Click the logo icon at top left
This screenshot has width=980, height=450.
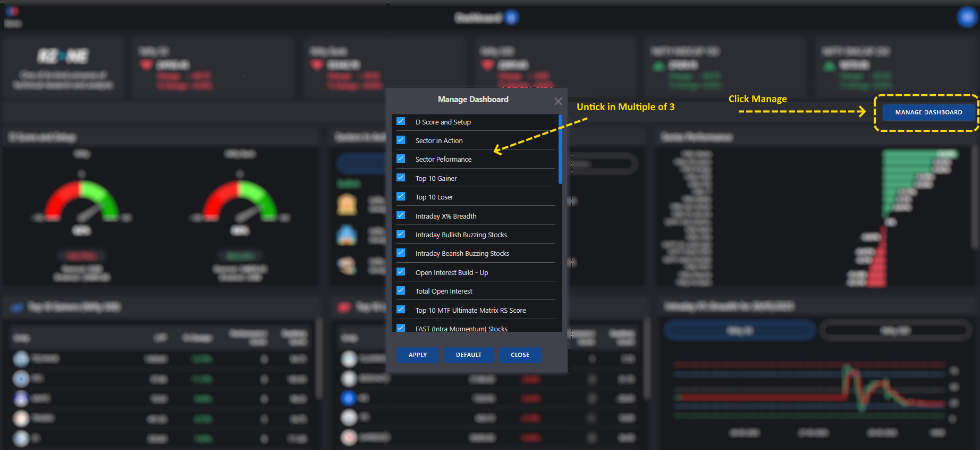(x=12, y=12)
